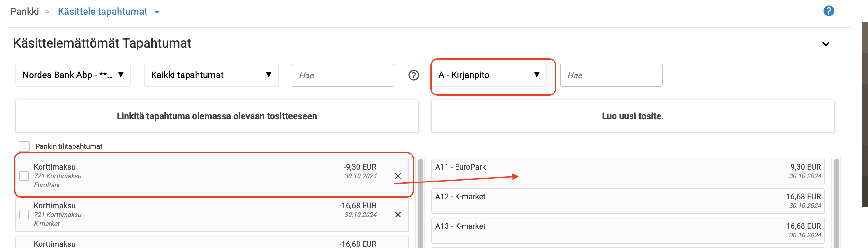Image resolution: width=868 pixels, height=248 pixels.
Task: Select all with Pankin tilitapahtumat checkbox
Action: click(24, 146)
